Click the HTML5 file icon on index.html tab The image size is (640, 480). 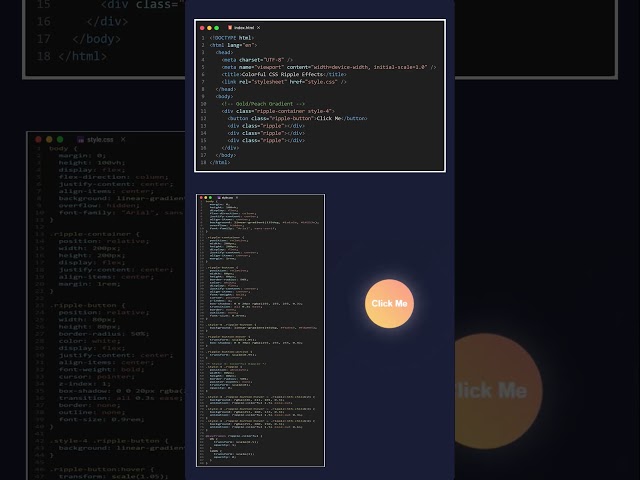click(230, 28)
